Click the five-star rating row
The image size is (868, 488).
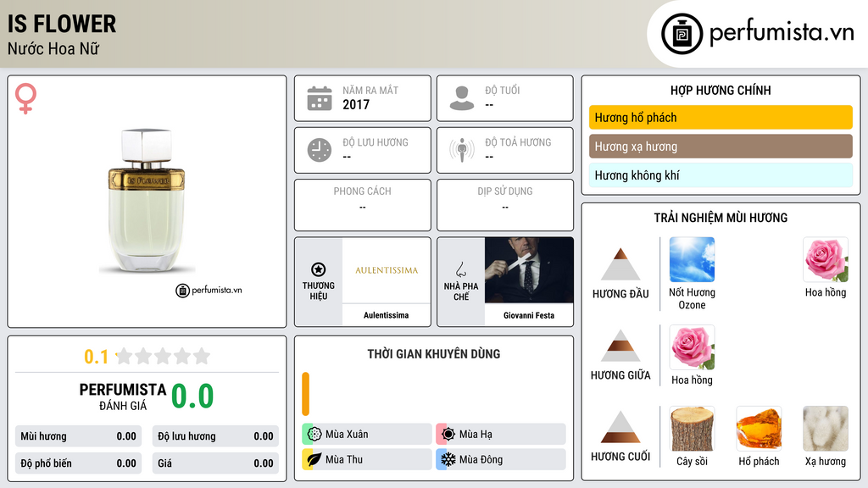pos(163,356)
